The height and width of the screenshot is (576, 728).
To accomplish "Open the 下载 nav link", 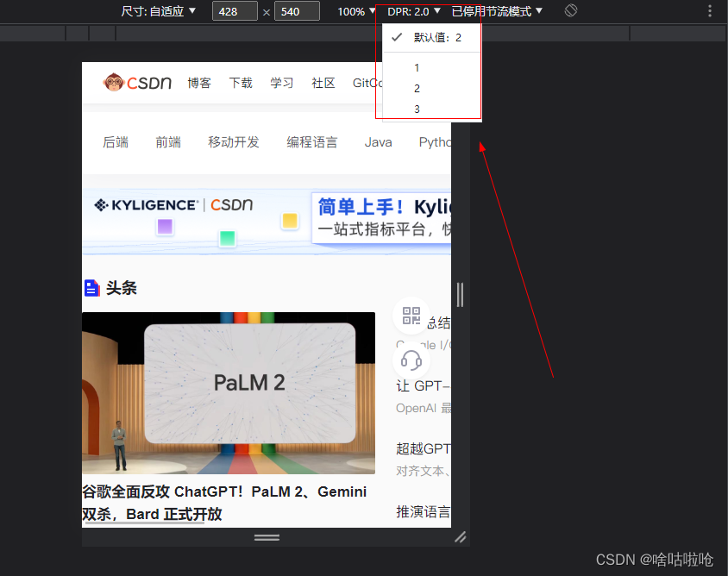I will [x=241, y=83].
